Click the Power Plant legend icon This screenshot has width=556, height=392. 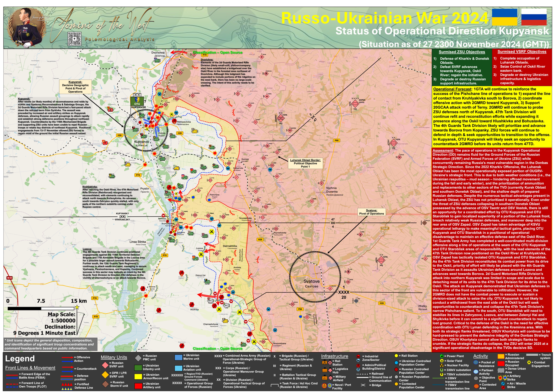pyautogui.click(x=442, y=356)
